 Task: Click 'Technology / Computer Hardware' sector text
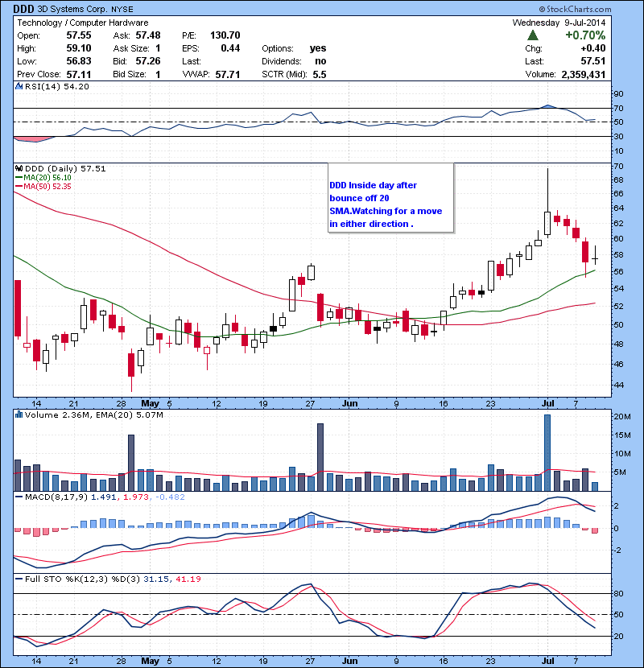(x=83, y=23)
